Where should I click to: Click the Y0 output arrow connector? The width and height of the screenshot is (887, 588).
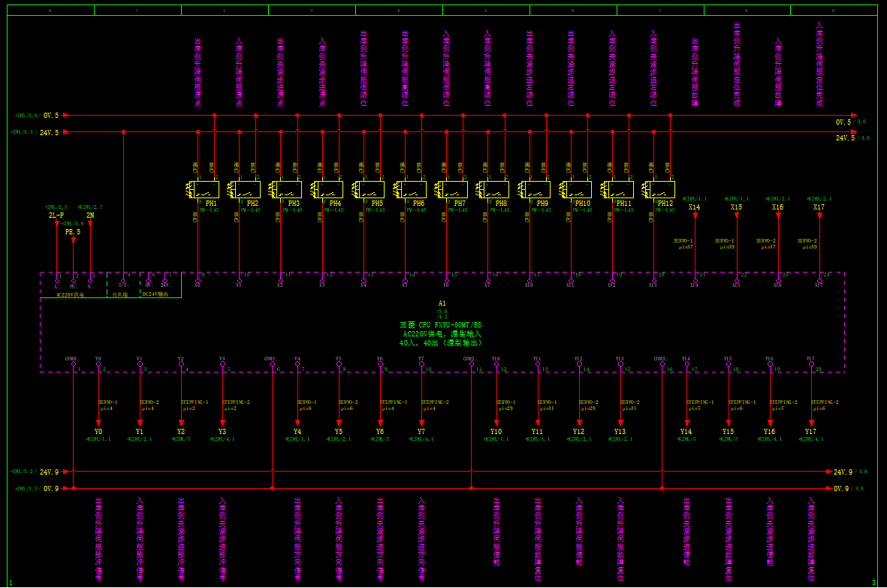pyautogui.click(x=98, y=422)
